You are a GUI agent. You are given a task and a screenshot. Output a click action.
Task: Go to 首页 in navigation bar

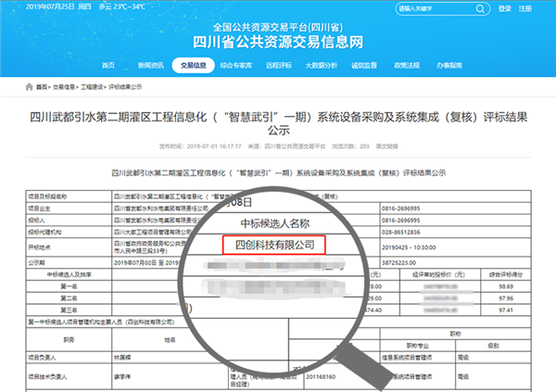pos(108,65)
